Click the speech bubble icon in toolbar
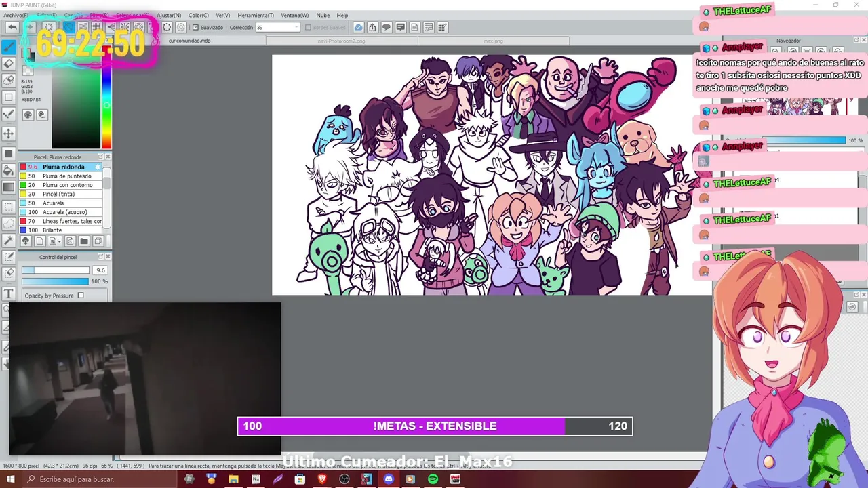This screenshot has height=488, width=868. tap(387, 27)
